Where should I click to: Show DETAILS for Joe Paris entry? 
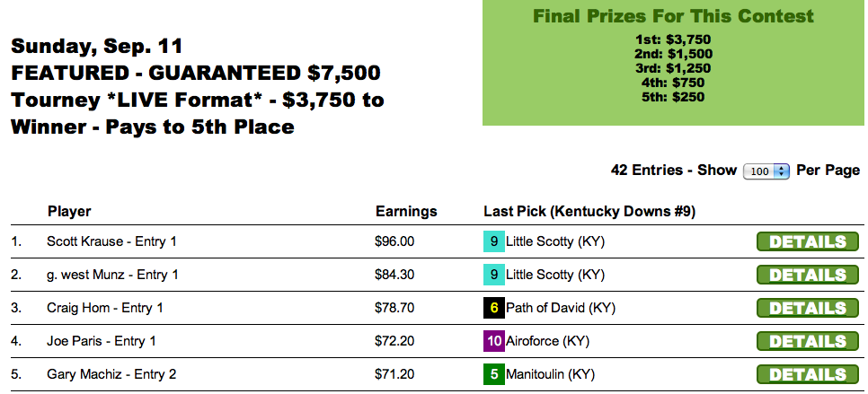pos(808,341)
